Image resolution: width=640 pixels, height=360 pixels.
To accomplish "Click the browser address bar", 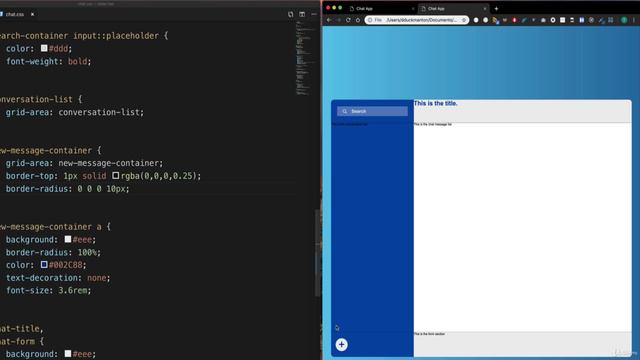I will click(x=417, y=20).
